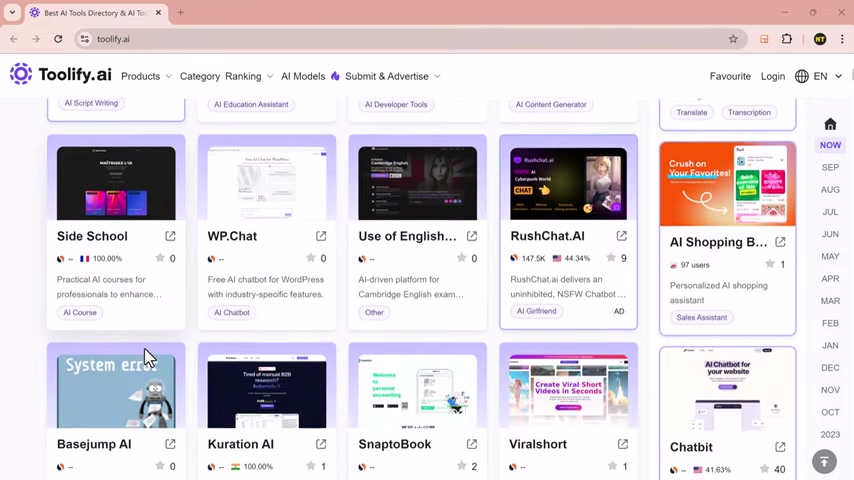Favorite SnaptoBook with star
The height and width of the screenshot is (480, 854).
pyautogui.click(x=461, y=465)
